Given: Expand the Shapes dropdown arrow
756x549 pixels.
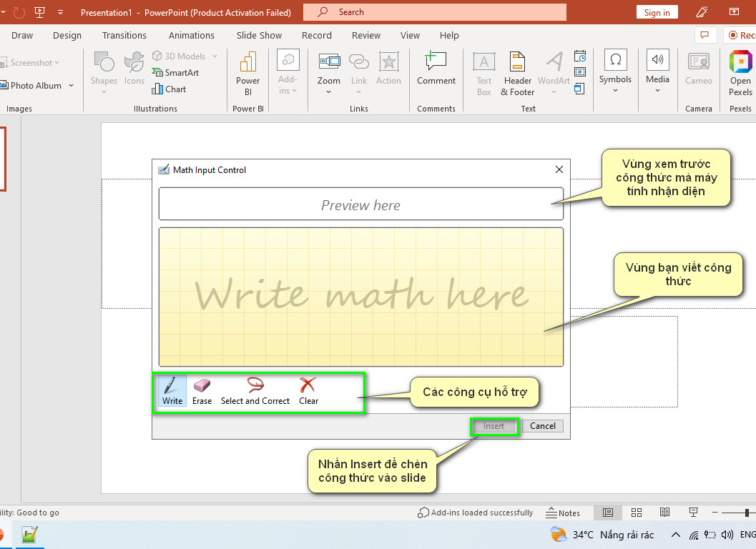Looking at the screenshot, I should [104, 91].
